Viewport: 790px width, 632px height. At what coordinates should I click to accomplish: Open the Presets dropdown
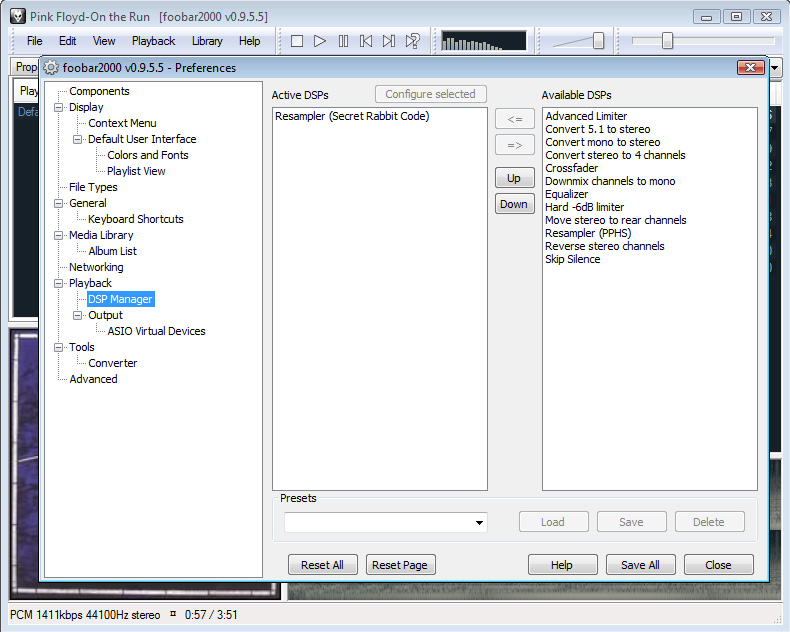tap(479, 522)
